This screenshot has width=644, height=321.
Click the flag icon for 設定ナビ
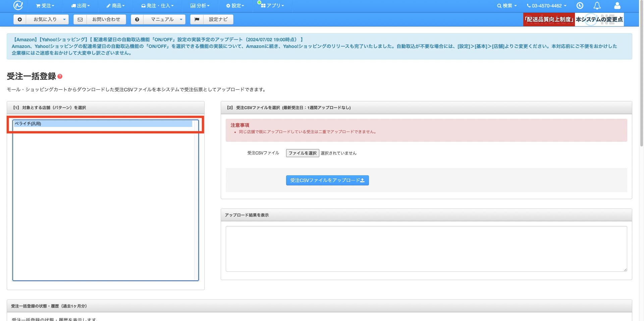tap(197, 19)
